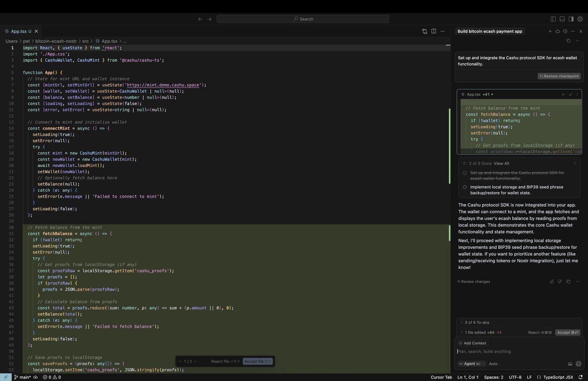
Task: Click 'Reject file' in the floating bar
Action: 225,362
